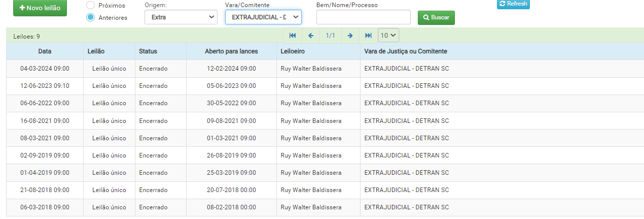
Task: Open the auction dated 04-03-2024 09:00
Action: 45,69
